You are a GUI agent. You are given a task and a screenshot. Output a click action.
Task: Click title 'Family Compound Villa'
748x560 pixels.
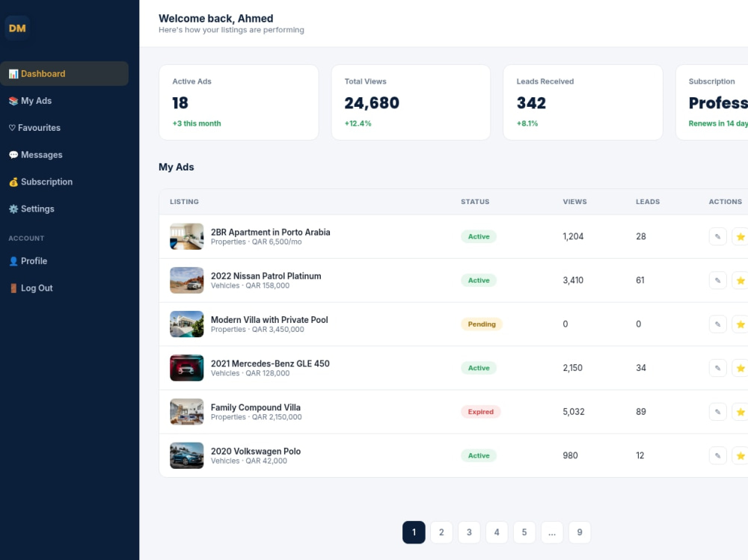click(x=256, y=407)
